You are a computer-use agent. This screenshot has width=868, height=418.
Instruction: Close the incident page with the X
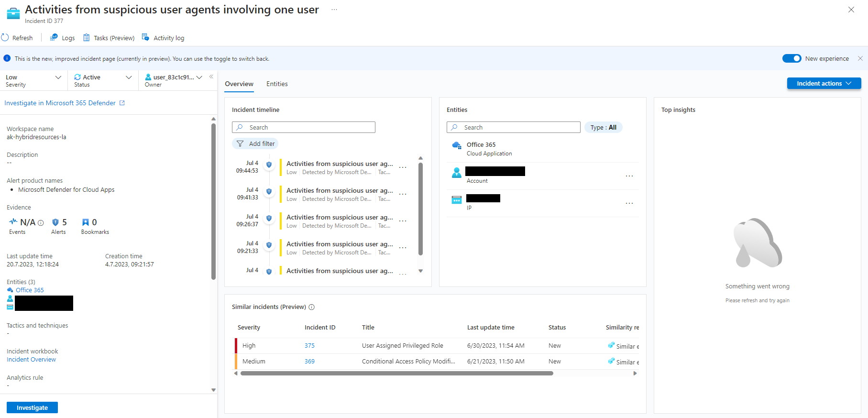(851, 10)
